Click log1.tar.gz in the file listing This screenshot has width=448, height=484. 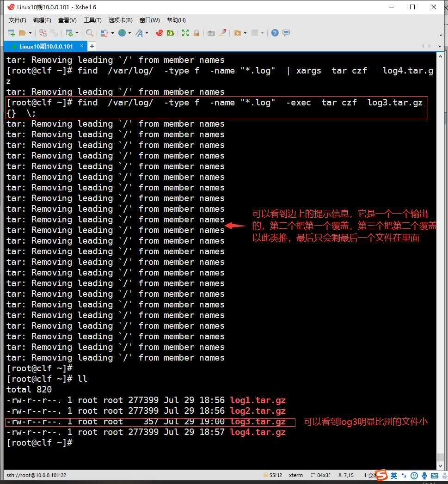(258, 400)
